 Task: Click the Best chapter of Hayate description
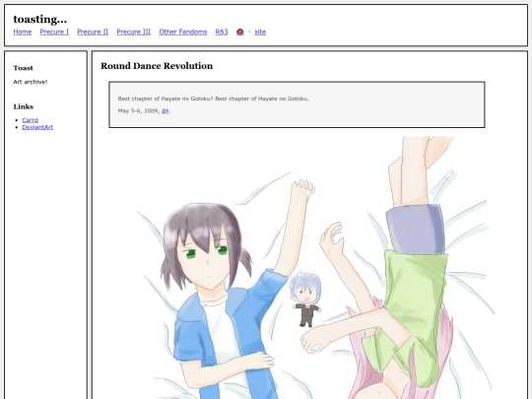[214, 99]
